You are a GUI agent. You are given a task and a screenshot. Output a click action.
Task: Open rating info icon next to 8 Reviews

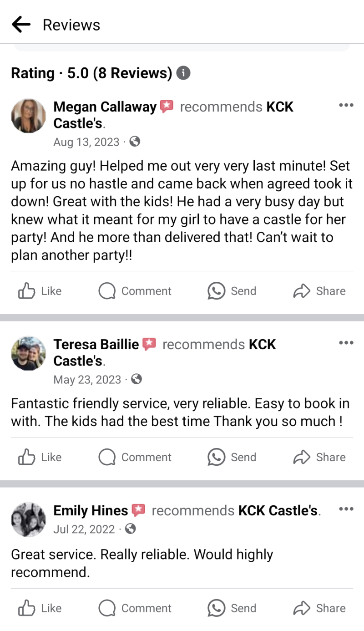(x=183, y=73)
